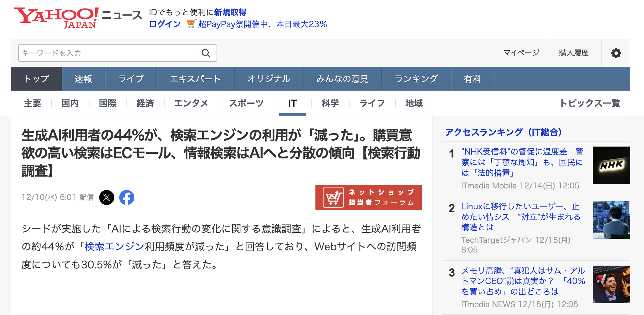Select the 科学 category tab
Image resolution: width=644 pixels, height=315 pixels.
click(x=330, y=103)
